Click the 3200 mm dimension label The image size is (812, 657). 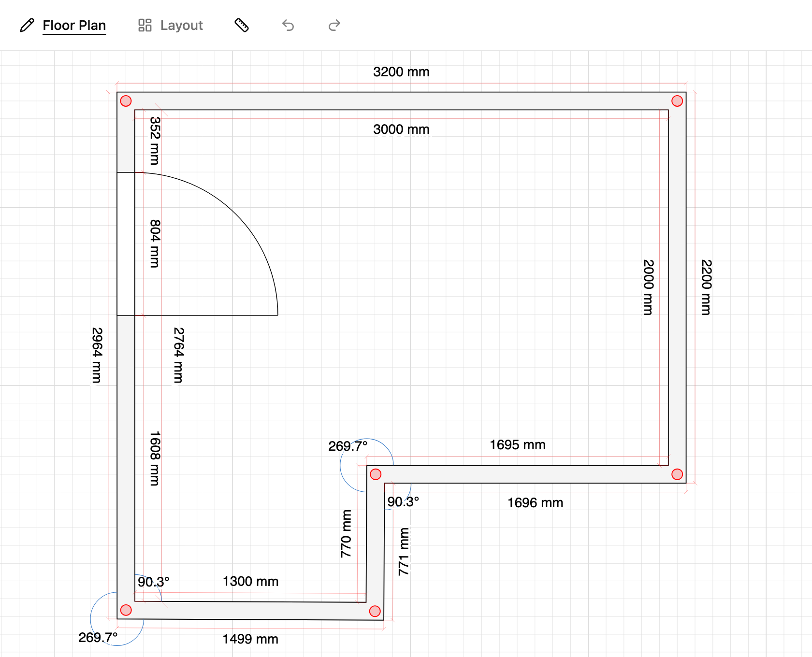[401, 72]
